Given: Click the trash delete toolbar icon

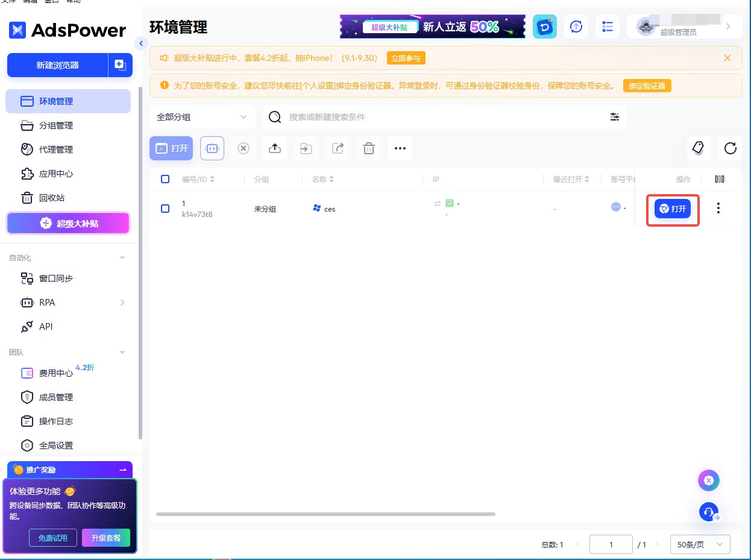Looking at the screenshot, I should tap(369, 148).
